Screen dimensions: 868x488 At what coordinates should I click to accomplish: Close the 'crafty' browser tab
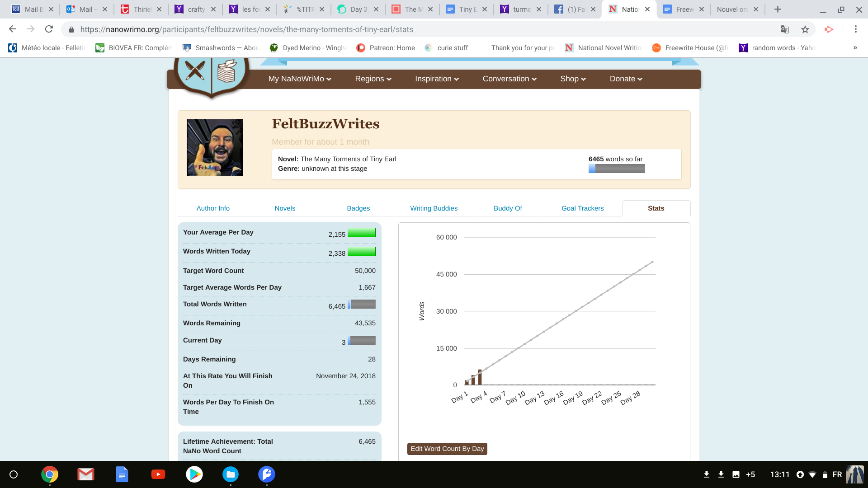click(213, 9)
